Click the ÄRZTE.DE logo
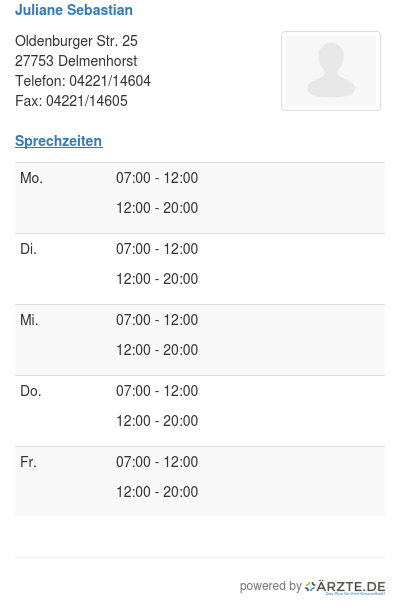 click(x=345, y=587)
